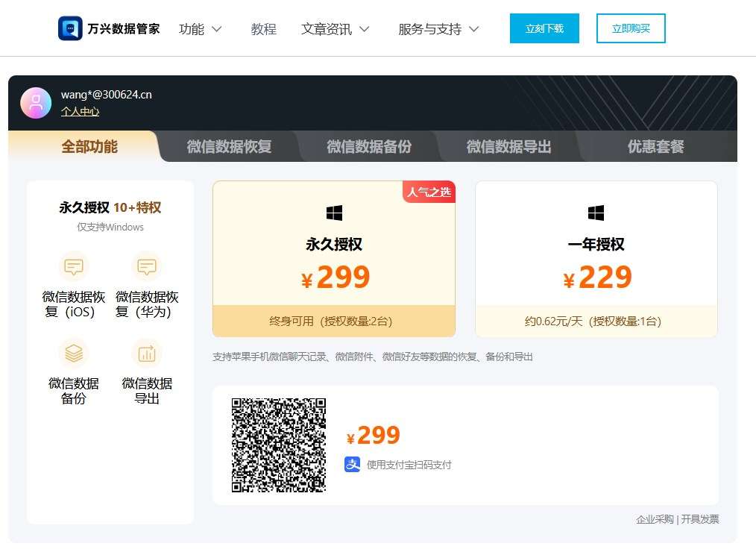Image resolution: width=756 pixels, height=549 pixels.
Task: Click the 微信数据导出 chart icon
Action: [147, 354]
